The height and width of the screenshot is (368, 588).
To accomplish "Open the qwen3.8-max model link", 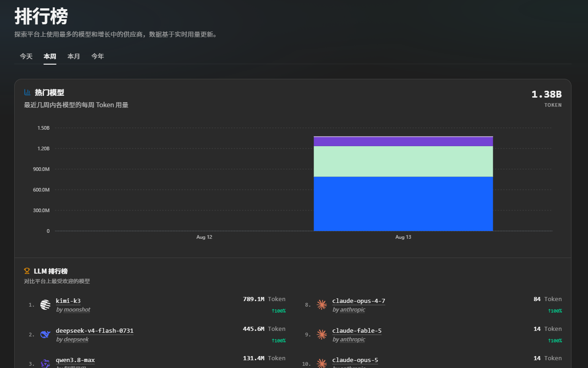I will coord(76,360).
